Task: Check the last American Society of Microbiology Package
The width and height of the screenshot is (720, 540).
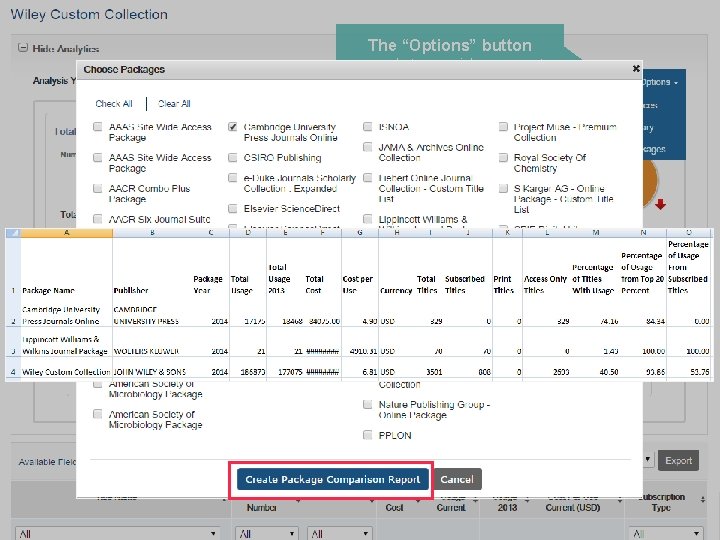Action: [x=97, y=414]
